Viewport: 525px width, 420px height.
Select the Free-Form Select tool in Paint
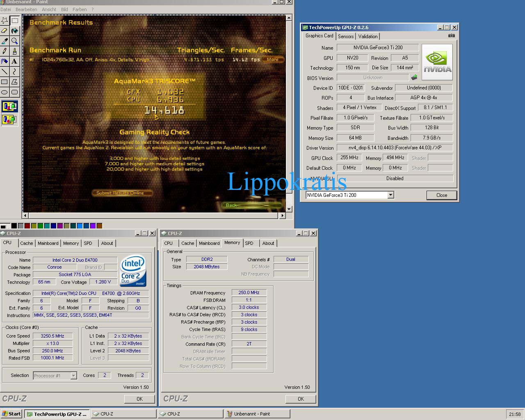pos(5,20)
